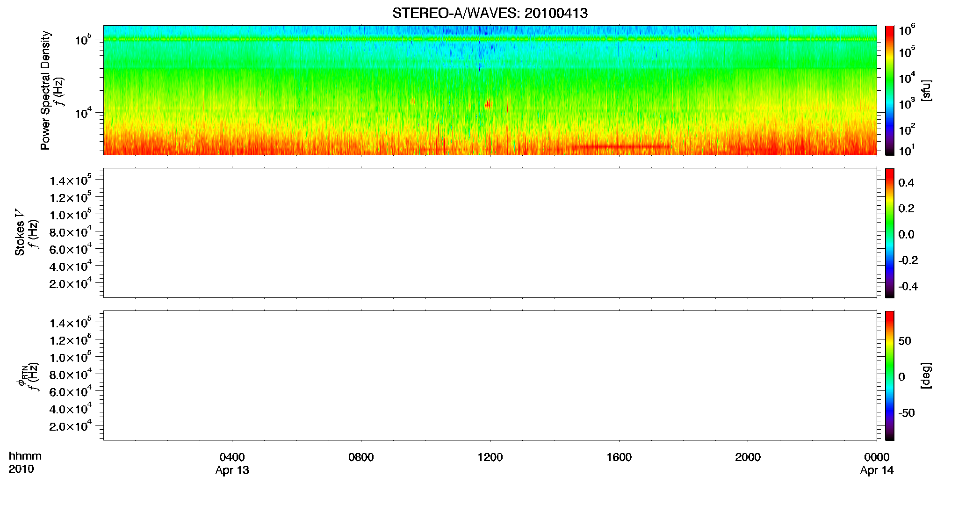Click the 0.0 value on Stokes V color bar
Viewport: 980px width, 505px height.
[906, 235]
